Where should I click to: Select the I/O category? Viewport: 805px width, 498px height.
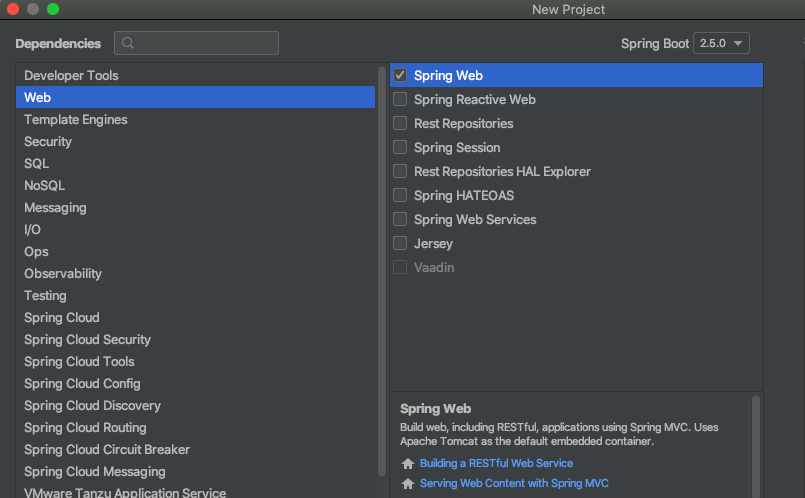pyautogui.click(x=196, y=229)
